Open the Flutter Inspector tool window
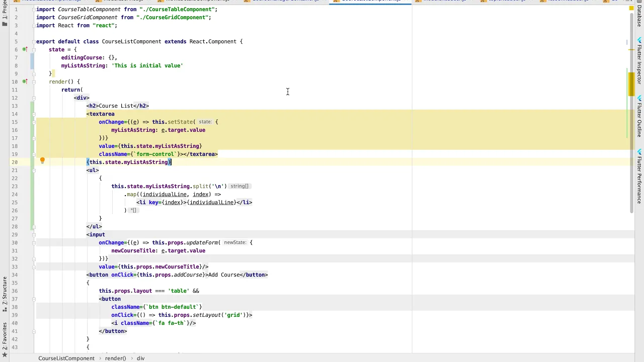The image size is (644, 362). click(x=639, y=61)
